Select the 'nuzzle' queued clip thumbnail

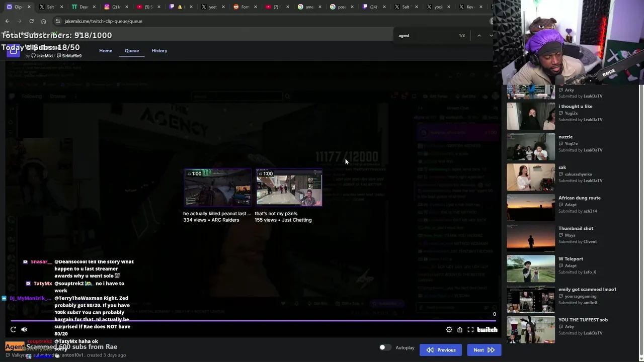531,146
